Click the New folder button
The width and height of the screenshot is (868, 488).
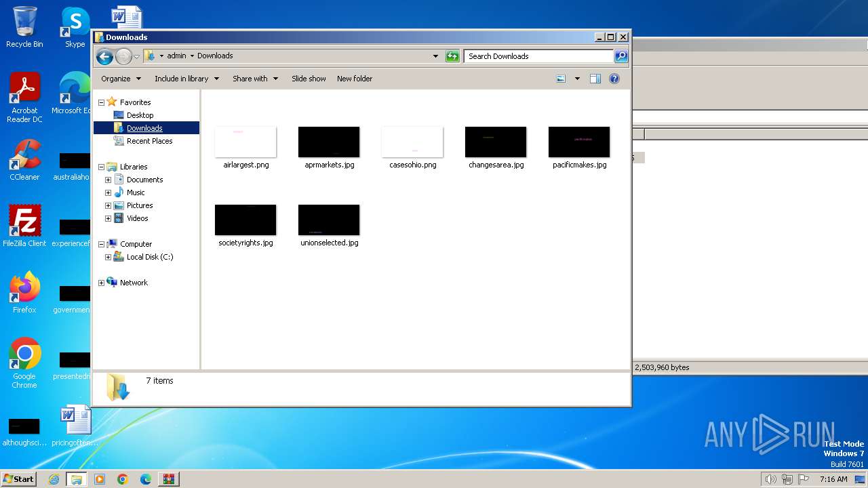point(355,79)
